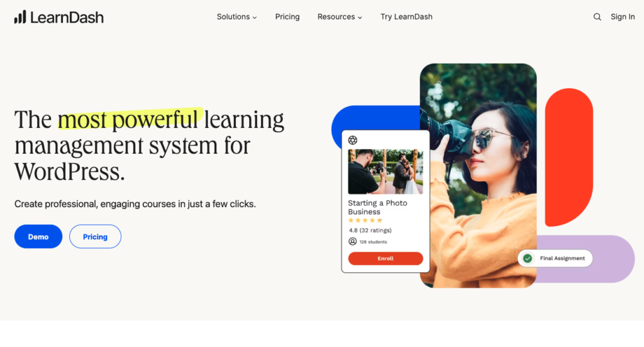The height and width of the screenshot is (347, 644).
Task: Open the Pricing menu item in navigation
Action: pyautogui.click(x=287, y=17)
